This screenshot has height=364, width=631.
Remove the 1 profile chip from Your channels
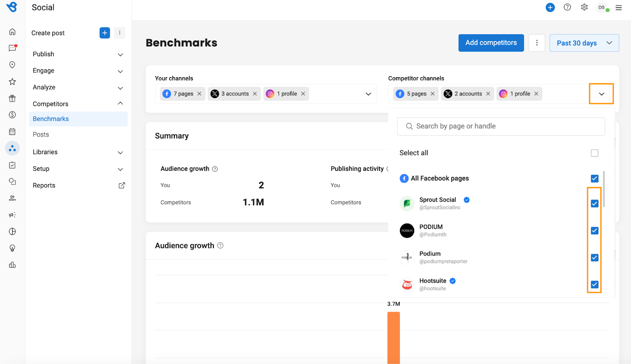click(x=303, y=94)
